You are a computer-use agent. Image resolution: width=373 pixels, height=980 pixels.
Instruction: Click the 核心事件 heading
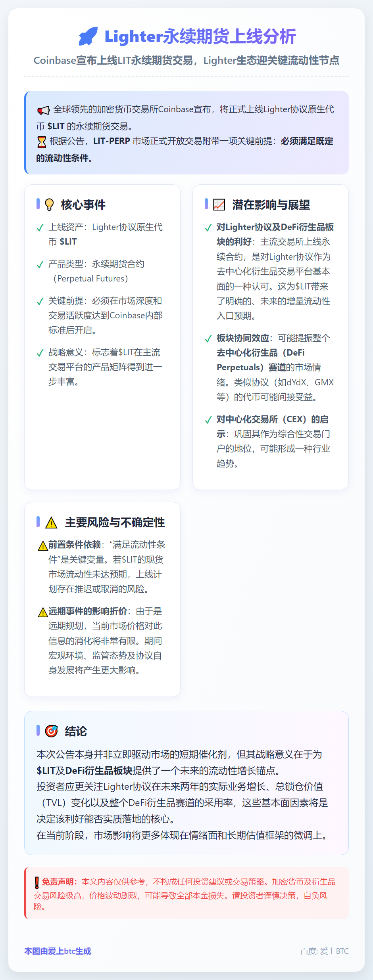[83, 205]
